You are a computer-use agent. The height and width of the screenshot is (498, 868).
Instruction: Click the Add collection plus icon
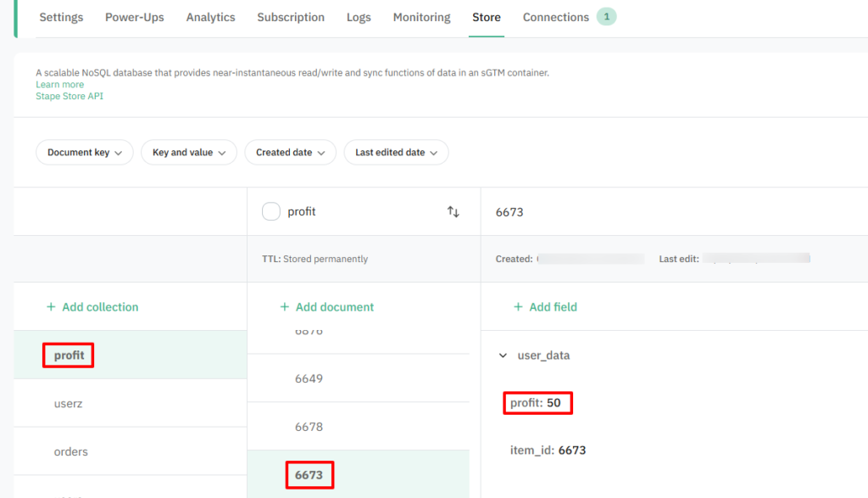click(51, 307)
